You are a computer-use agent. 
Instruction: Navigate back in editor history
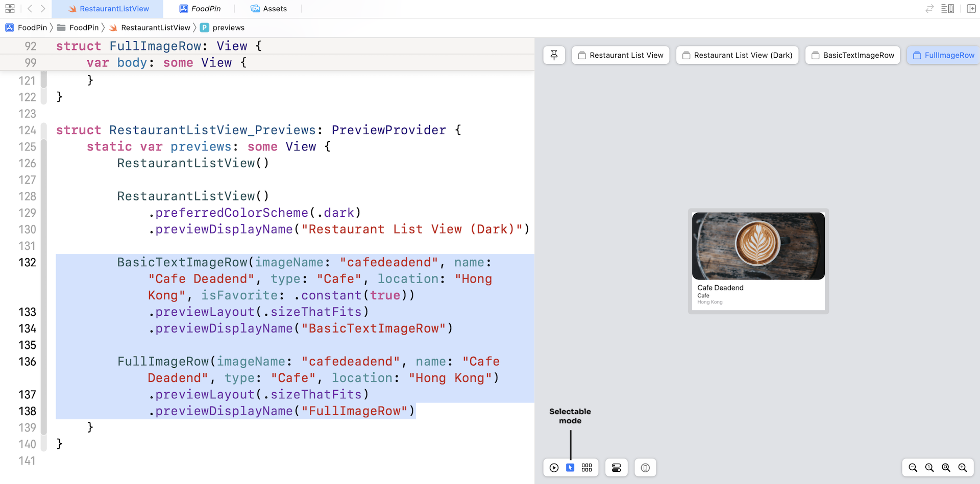[30, 9]
